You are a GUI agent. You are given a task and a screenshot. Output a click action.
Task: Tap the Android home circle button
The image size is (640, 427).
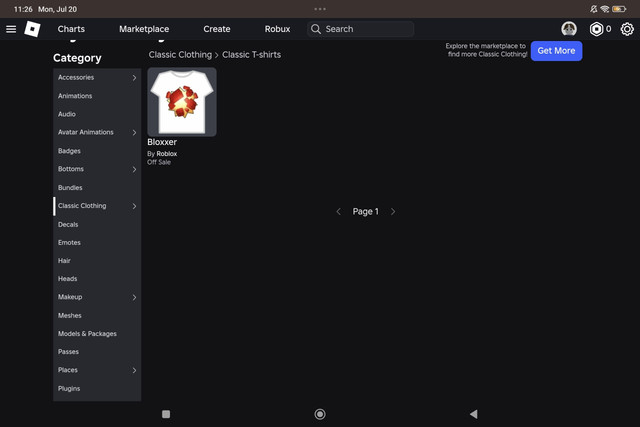click(320, 414)
